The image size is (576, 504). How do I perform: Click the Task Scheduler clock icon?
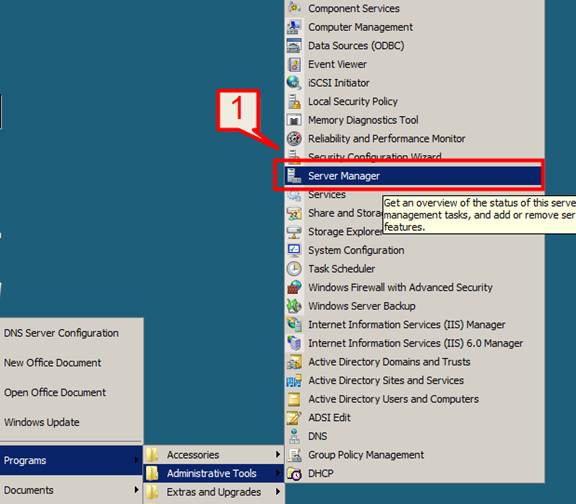pyautogui.click(x=294, y=269)
